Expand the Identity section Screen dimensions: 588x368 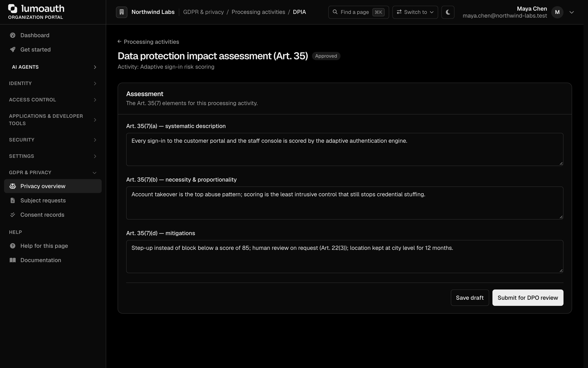click(x=53, y=83)
